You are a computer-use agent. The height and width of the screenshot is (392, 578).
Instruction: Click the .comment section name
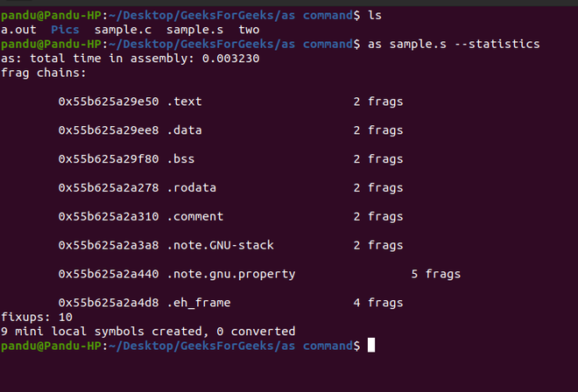(194, 216)
